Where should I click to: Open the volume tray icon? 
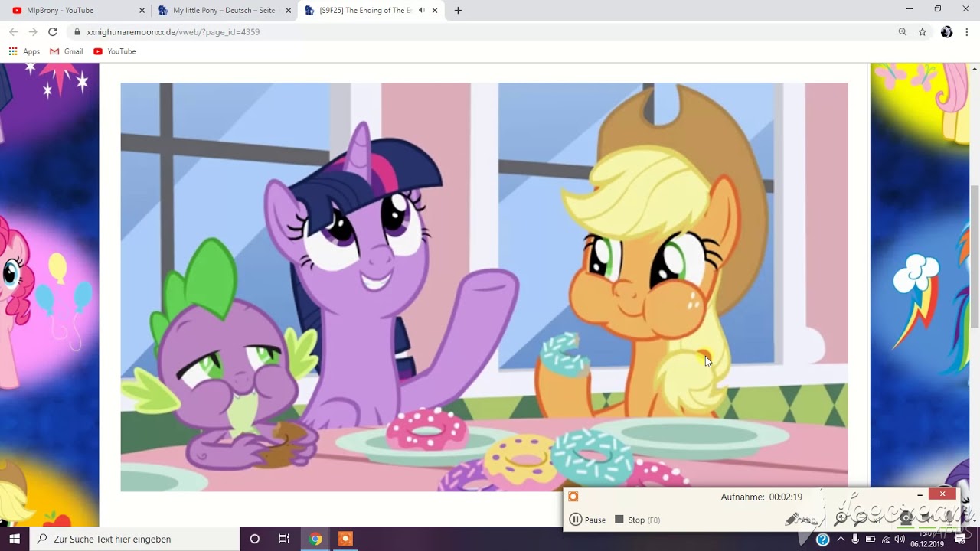[x=900, y=539]
